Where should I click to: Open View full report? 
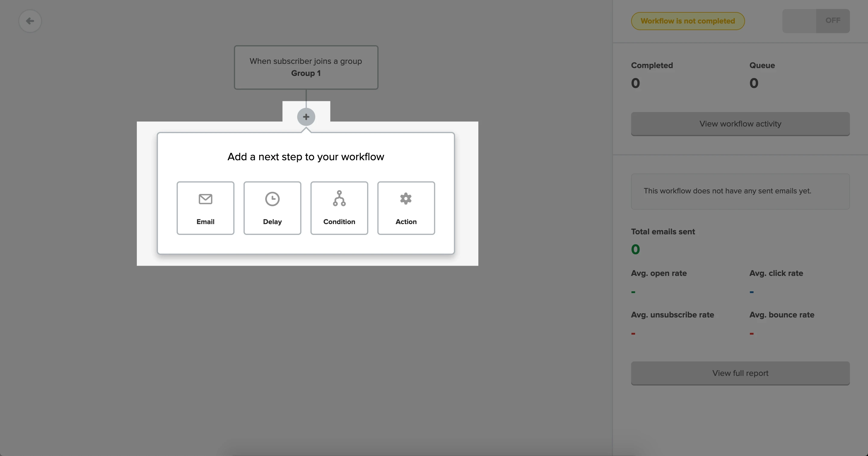(x=740, y=373)
